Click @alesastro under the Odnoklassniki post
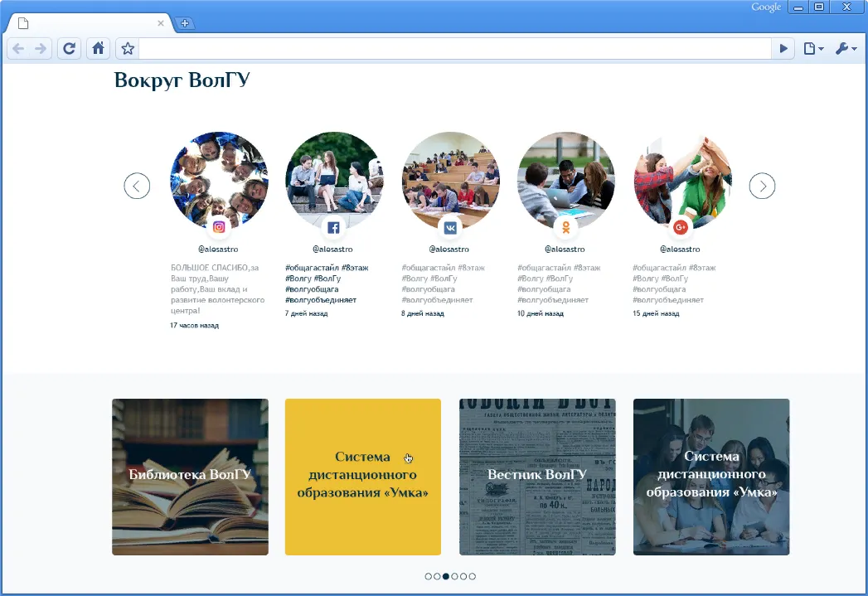Viewport: 868px width, 596px height. click(565, 250)
